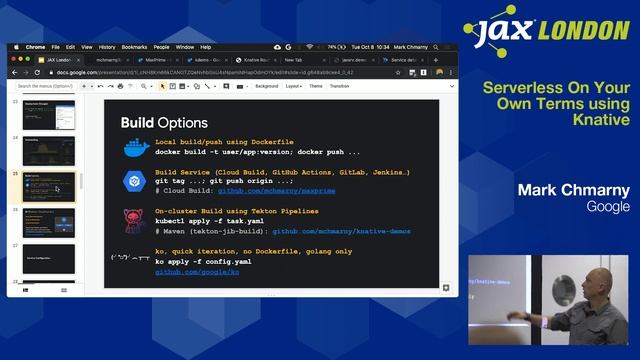
Task: Click the Theme button
Action: [316, 86]
